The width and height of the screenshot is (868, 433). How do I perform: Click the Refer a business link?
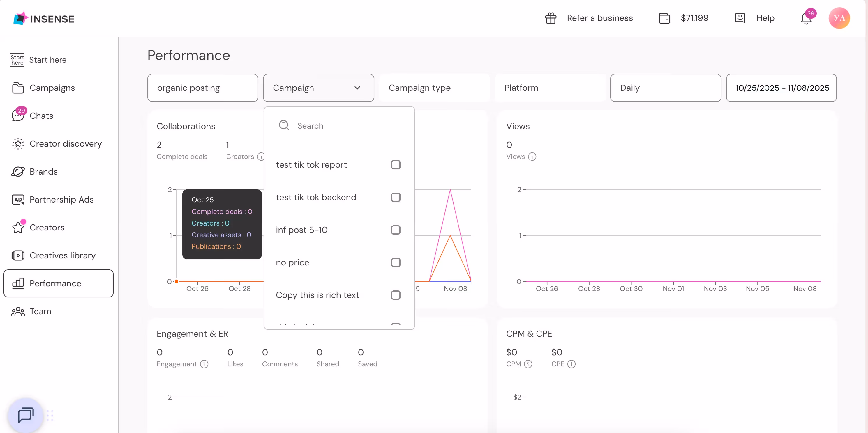600,18
